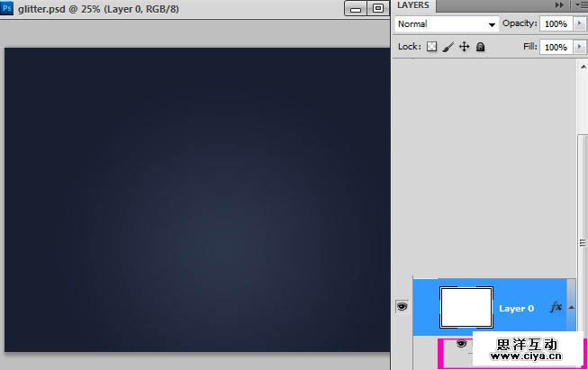Screen dimensions: 588x370
Task: Restore the glitter.psd document window
Action: click(x=378, y=8)
